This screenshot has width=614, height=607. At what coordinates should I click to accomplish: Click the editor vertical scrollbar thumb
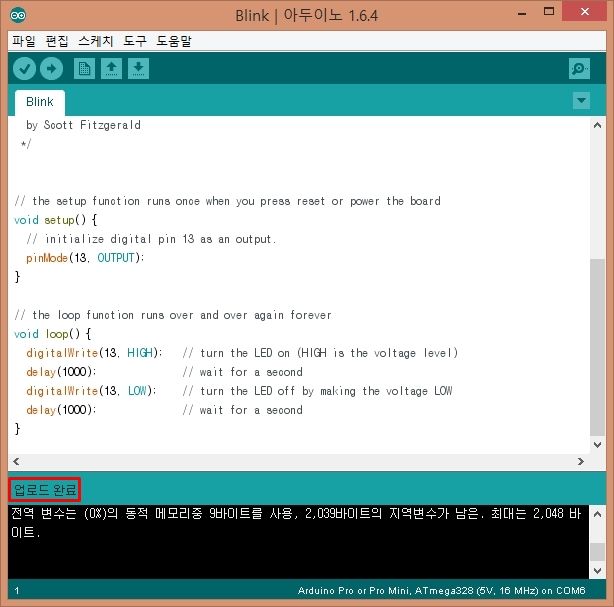(x=597, y=347)
